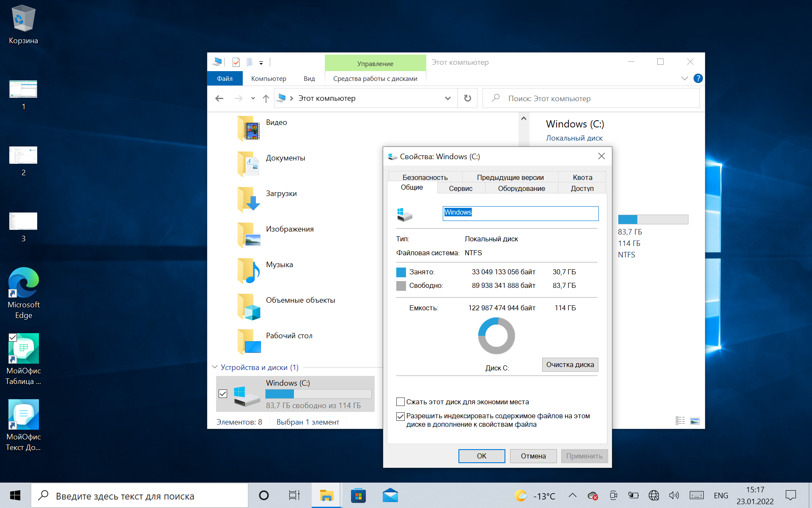Collapse the Devices and drives group
The height and width of the screenshot is (508, 812).
(215, 367)
